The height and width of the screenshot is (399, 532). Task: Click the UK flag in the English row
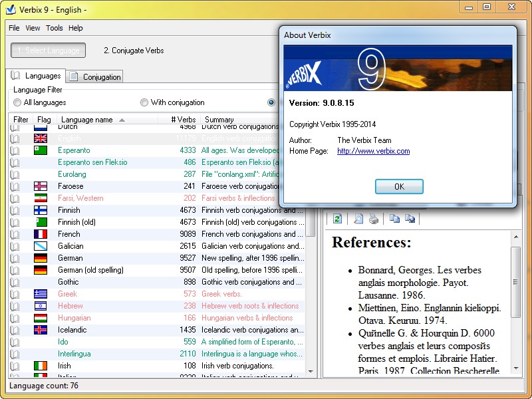point(41,138)
